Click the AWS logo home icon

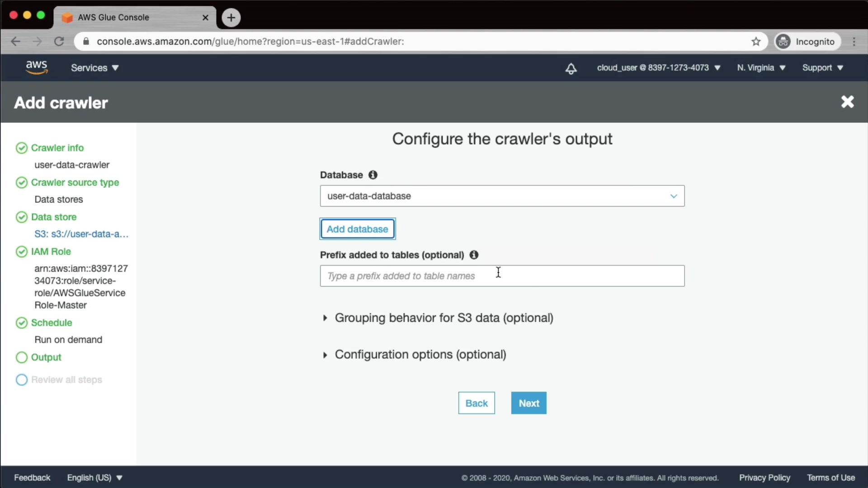pos(36,67)
